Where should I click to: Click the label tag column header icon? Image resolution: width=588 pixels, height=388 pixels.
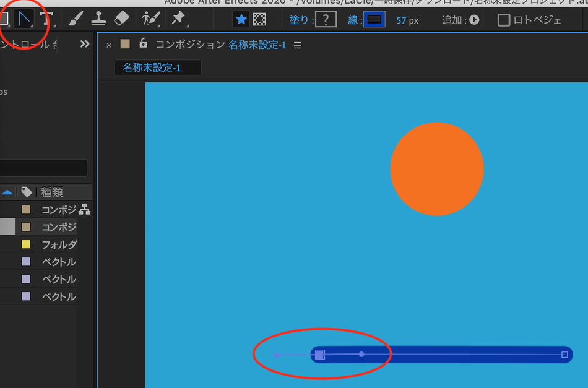click(26, 192)
